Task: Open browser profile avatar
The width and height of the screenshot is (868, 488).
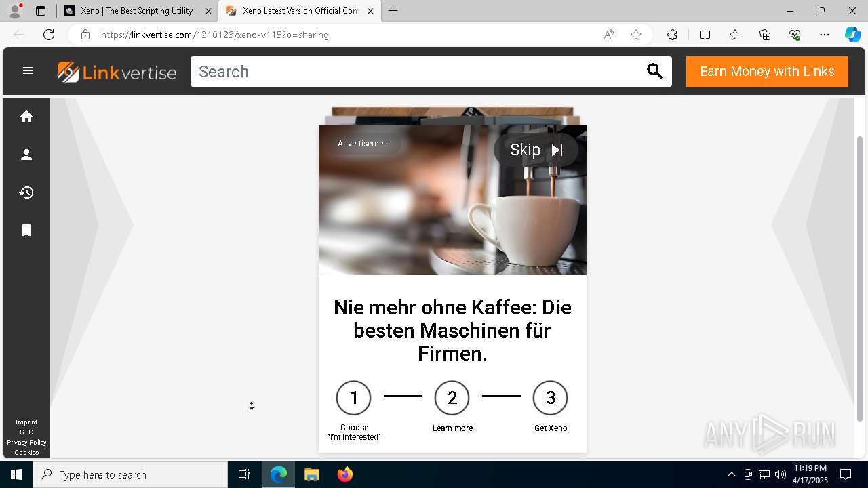Action: point(15,11)
